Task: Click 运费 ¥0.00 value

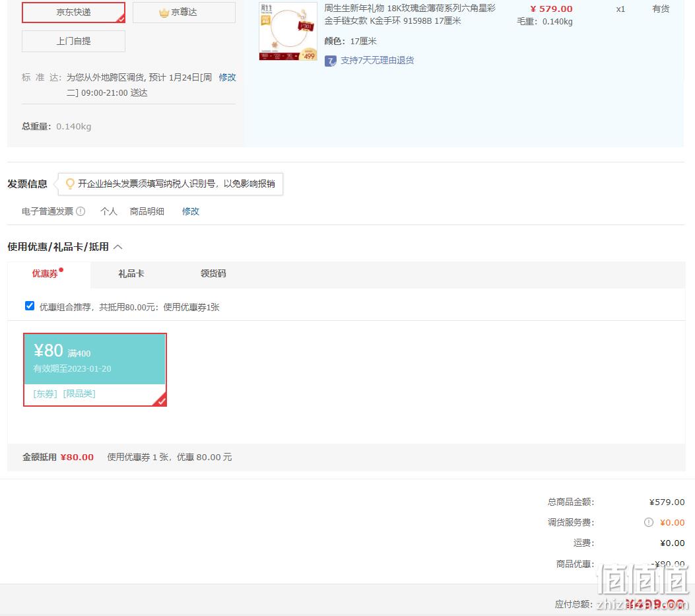Action: 672,543
